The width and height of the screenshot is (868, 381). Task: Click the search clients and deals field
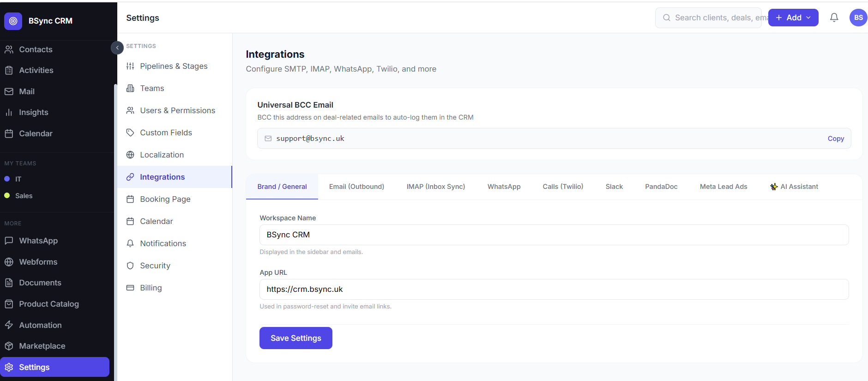tap(708, 18)
